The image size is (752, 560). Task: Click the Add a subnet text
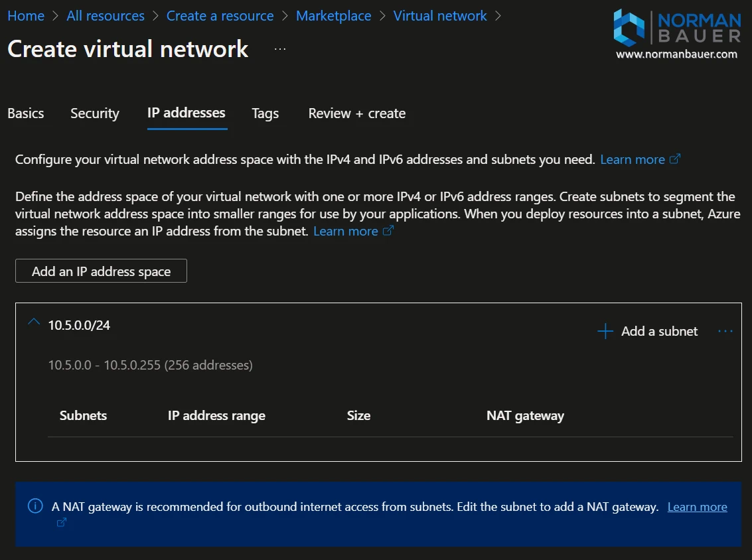point(659,331)
